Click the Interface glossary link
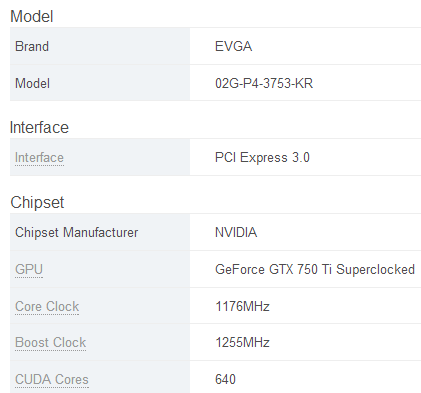The width and height of the screenshot is (421, 393). 39,157
